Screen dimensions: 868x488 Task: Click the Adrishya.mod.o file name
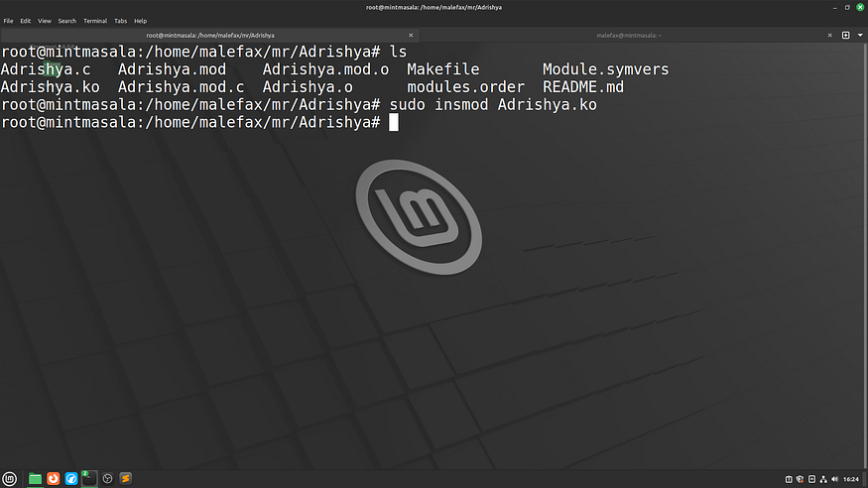pyautogui.click(x=325, y=69)
